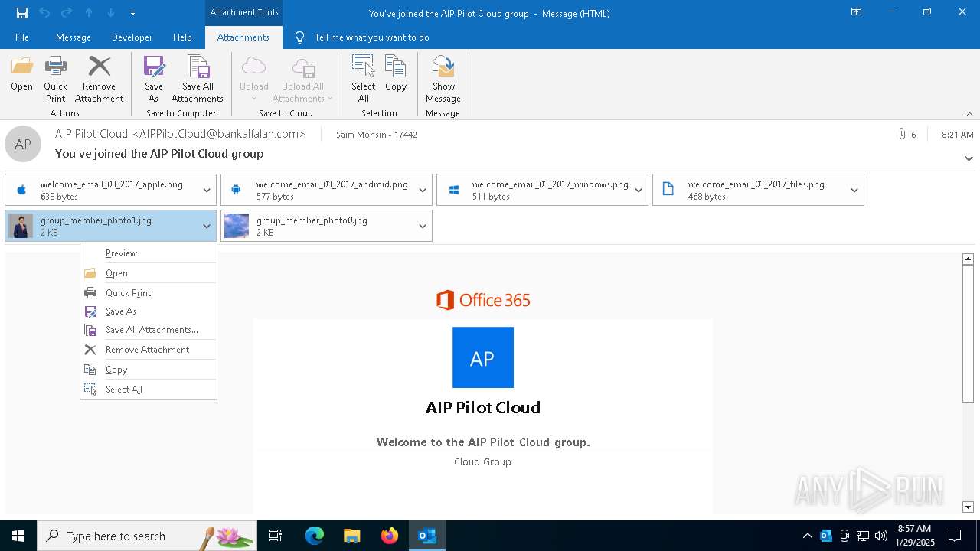Open Task View on taskbar
This screenshot has height=551, width=980.
(276, 536)
